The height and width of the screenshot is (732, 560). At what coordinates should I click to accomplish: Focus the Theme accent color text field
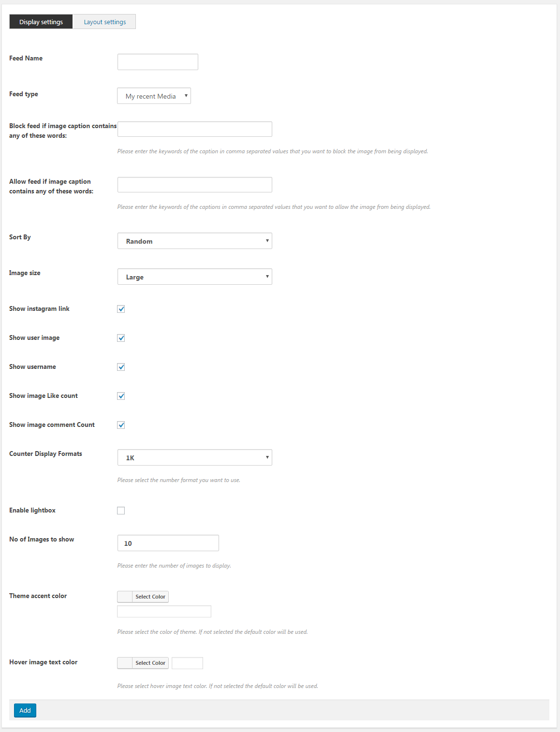(x=164, y=612)
